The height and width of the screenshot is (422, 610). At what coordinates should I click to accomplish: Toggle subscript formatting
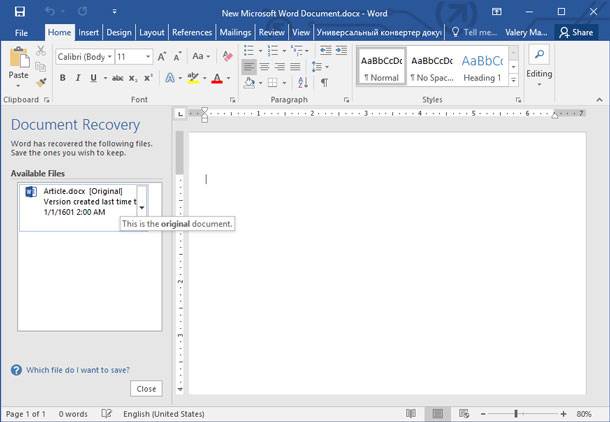click(x=133, y=78)
